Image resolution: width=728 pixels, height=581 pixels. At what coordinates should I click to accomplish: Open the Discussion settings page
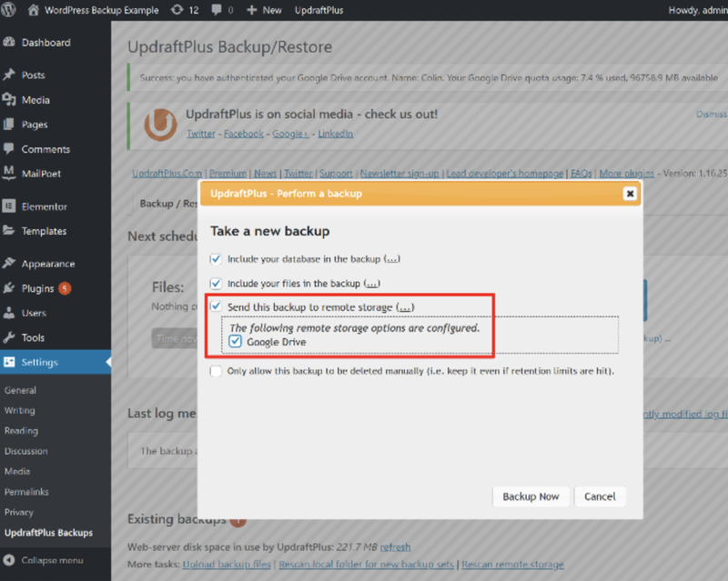(x=26, y=451)
